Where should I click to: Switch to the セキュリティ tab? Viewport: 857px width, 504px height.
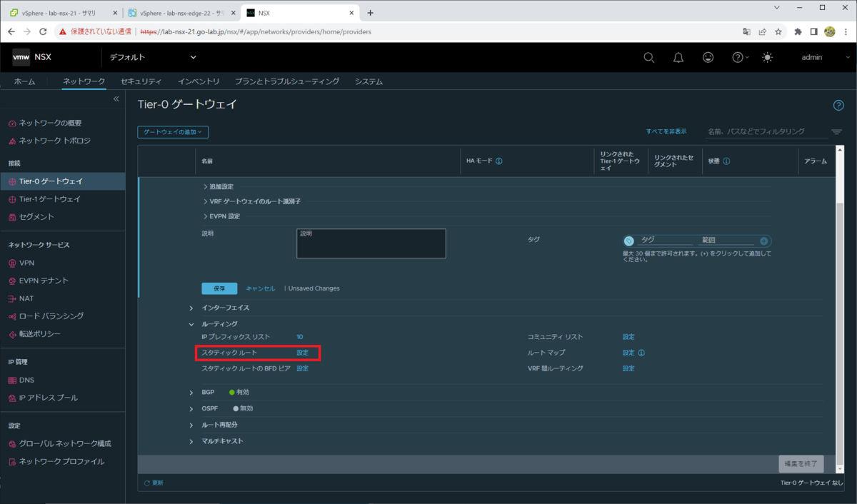click(x=141, y=81)
